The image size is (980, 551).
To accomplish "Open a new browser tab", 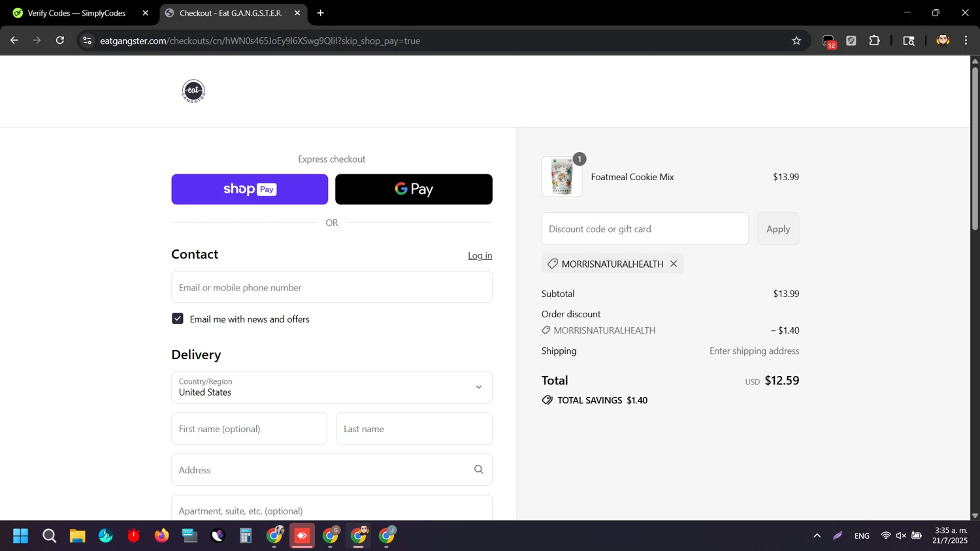I will click(320, 13).
